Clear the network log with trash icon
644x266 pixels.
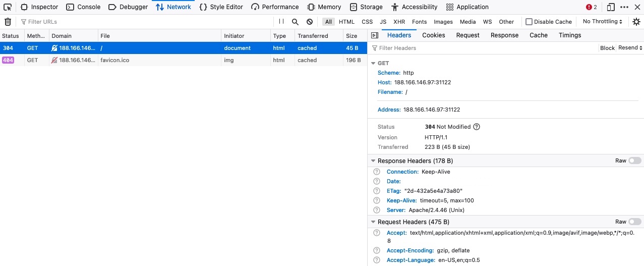(8, 22)
